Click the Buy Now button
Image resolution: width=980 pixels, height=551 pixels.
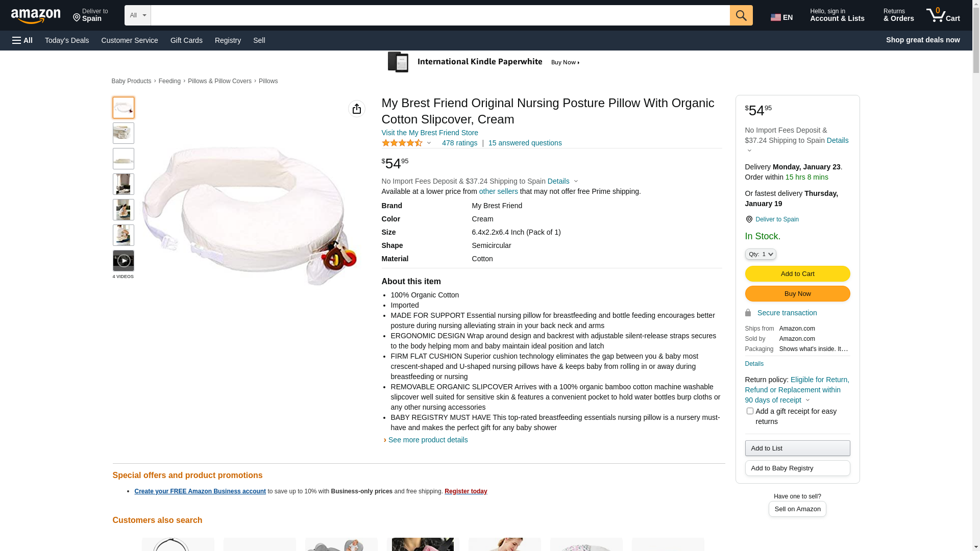(x=797, y=294)
